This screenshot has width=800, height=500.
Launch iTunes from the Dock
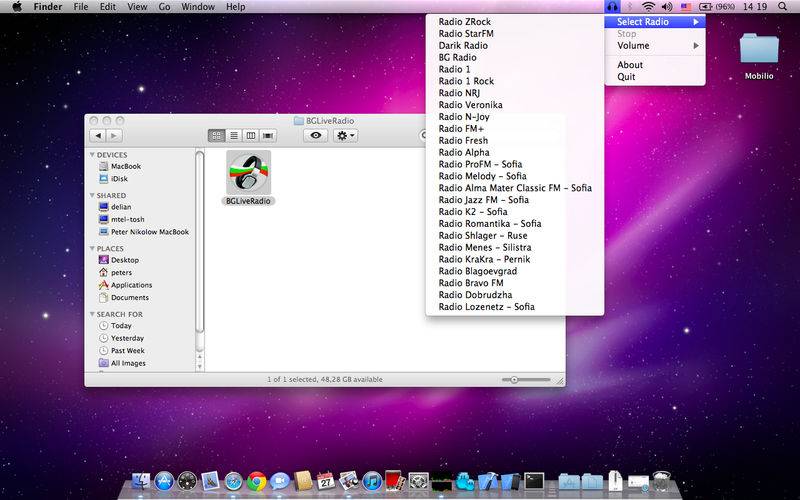coord(372,481)
